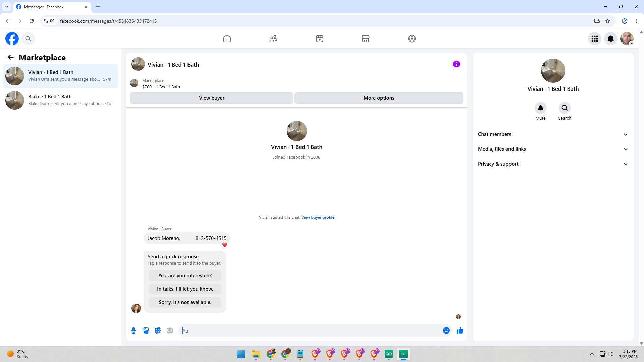Expand the Chat members section
The height and width of the screenshot is (362, 644).
[553, 134]
